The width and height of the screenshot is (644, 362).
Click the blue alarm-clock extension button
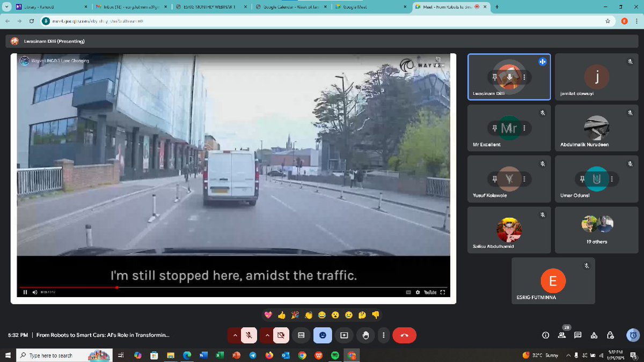(633, 335)
